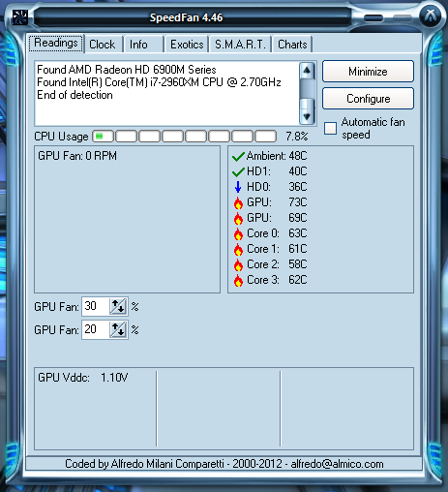Click the 'HD0: 36C' temperature reading
Viewport: 448px width, 492px height.
277,187
